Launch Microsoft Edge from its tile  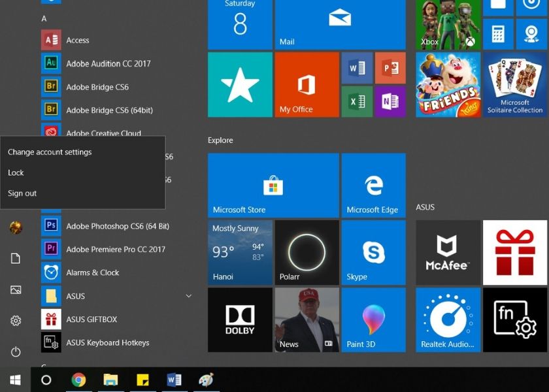point(373,185)
